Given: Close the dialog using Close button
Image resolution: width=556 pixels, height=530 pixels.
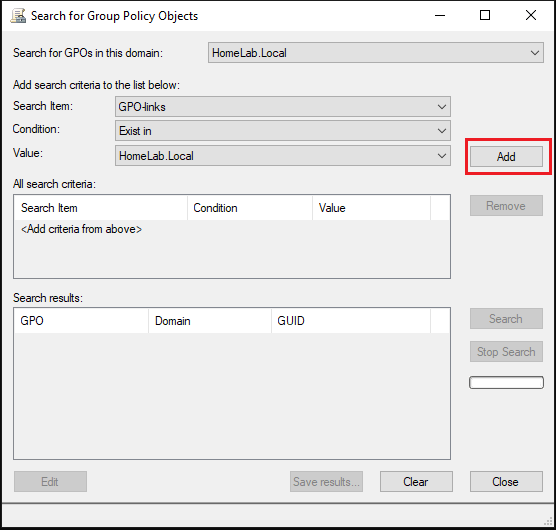Looking at the screenshot, I should (x=506, y=481).
